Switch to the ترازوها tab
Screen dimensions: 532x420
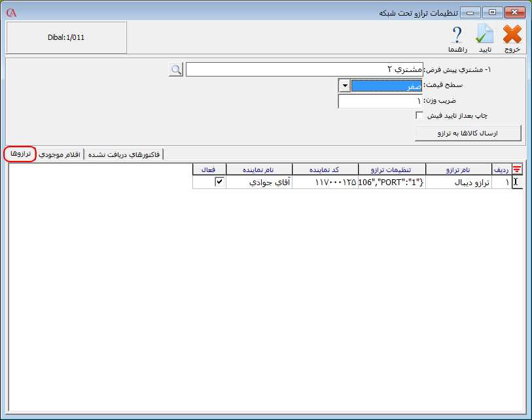20,154
